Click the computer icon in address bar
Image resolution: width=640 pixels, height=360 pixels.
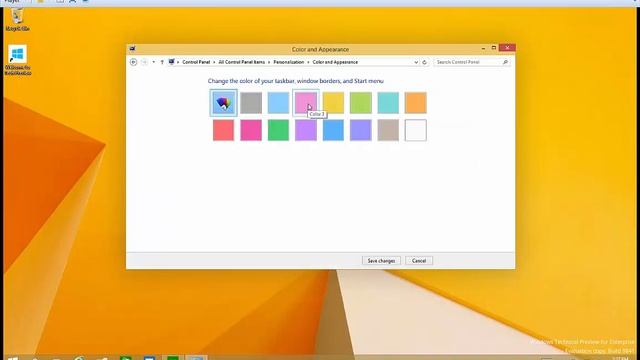pos(171,62)
